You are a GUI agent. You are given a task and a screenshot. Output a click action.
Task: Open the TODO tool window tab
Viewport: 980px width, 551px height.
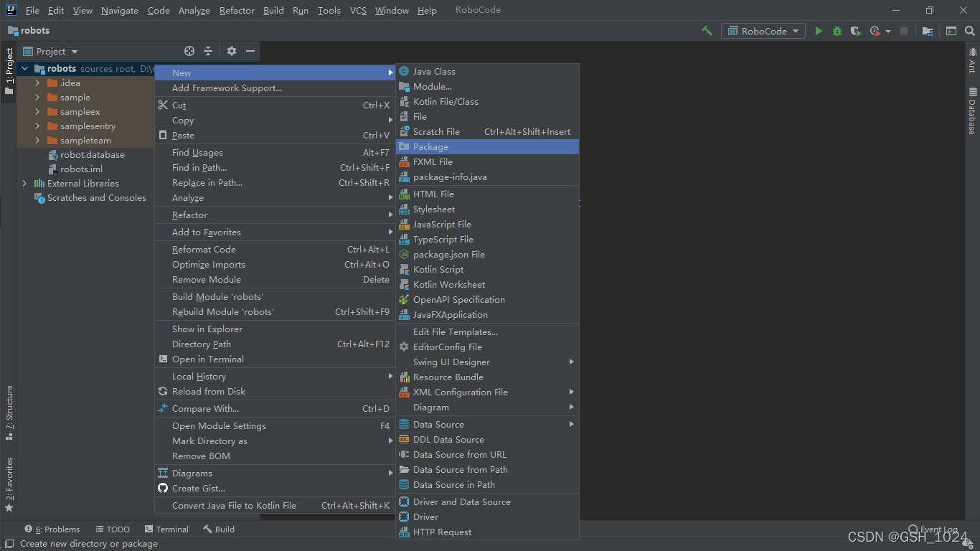point(113,529)
